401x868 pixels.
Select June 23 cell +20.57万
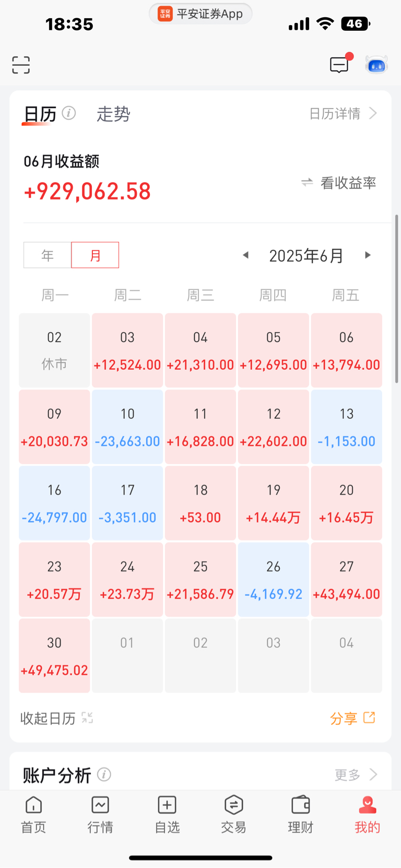click(x=54, y=579)
